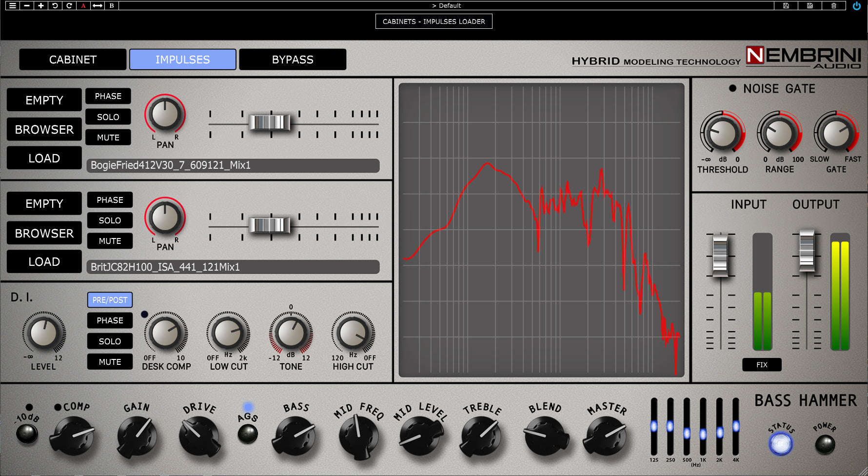
Task: Toggle SOLO for the BogieFried impulse slot
Action: [108, 117]
